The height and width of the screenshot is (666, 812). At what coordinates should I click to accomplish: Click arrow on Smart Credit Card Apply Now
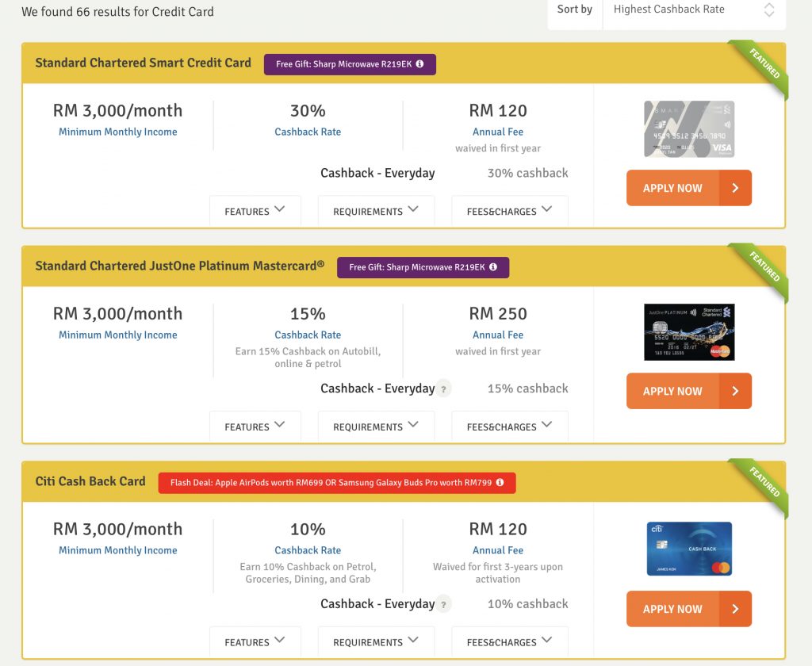(x=735, y=188)
